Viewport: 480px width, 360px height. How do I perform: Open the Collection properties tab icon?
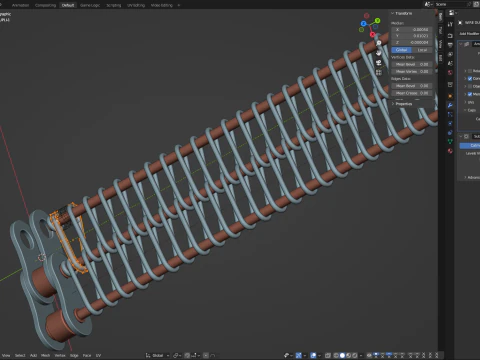pos(450,84)
